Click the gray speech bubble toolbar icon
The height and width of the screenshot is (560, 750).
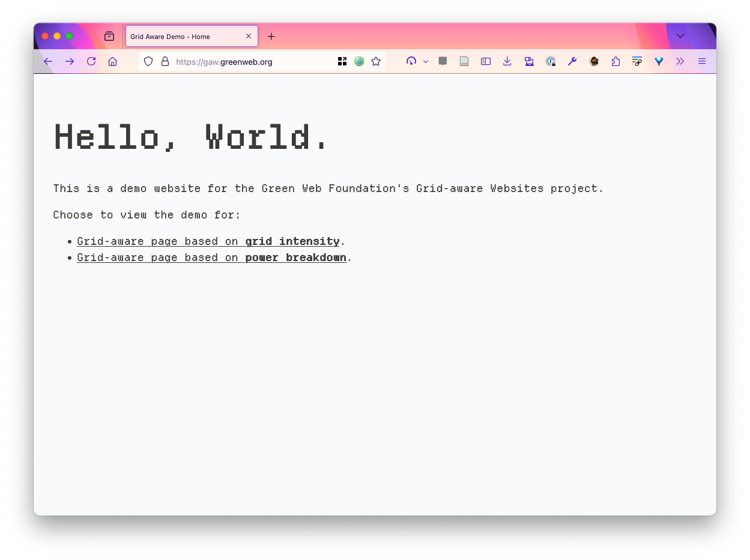[443, 61]
